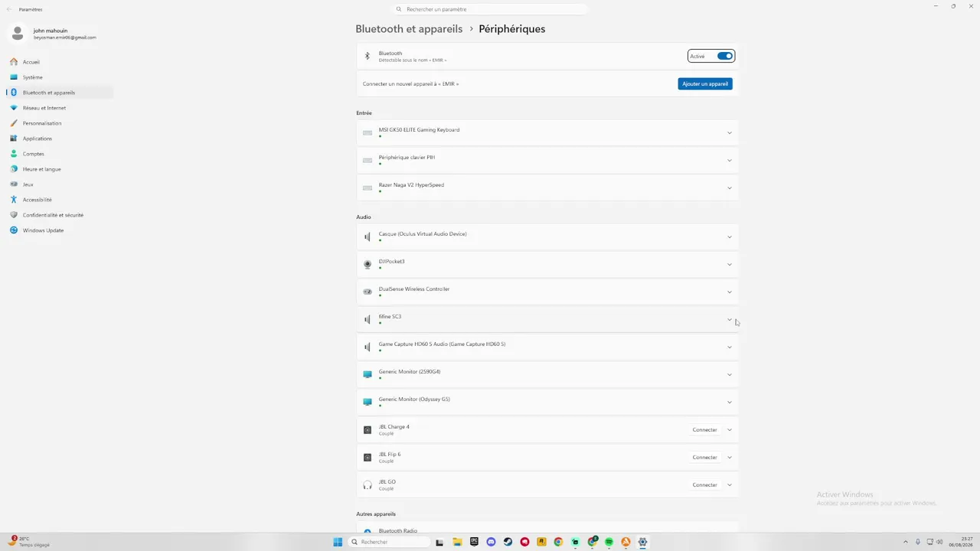980x551 pixels.
Task: Expand the Razer Naga V2 HyperSpeed chevron
Action: point(729,188)
